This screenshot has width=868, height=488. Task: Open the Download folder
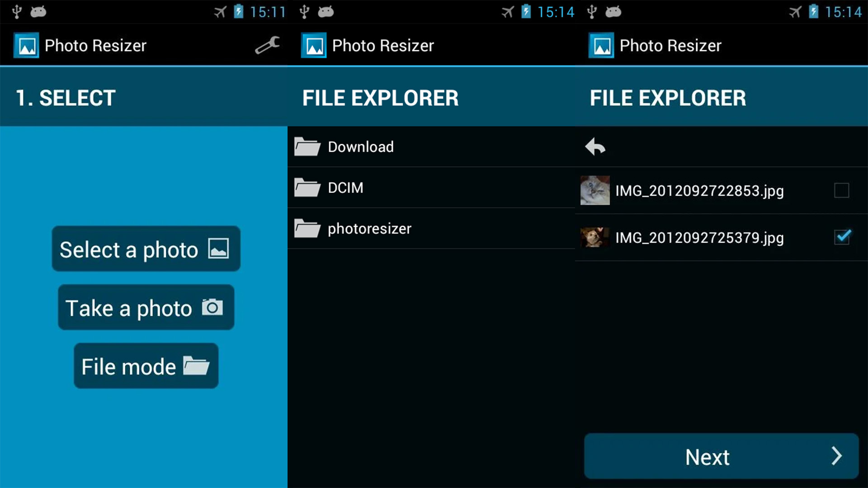point(431,147)
